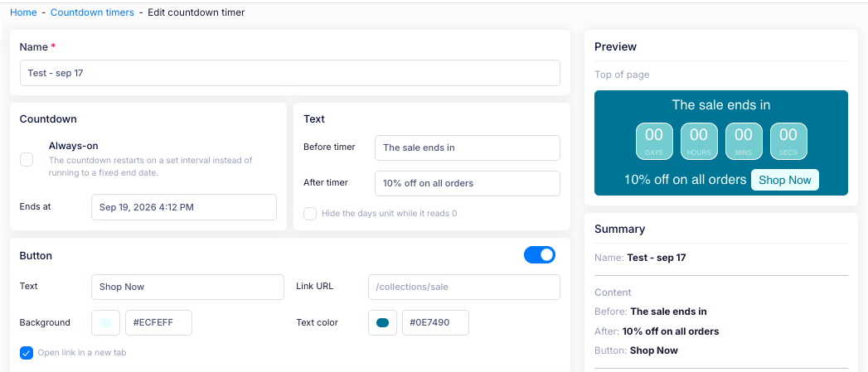
Task: Toggle the Button section switch off
Action: pyautogui.click(x=539, y=254)
